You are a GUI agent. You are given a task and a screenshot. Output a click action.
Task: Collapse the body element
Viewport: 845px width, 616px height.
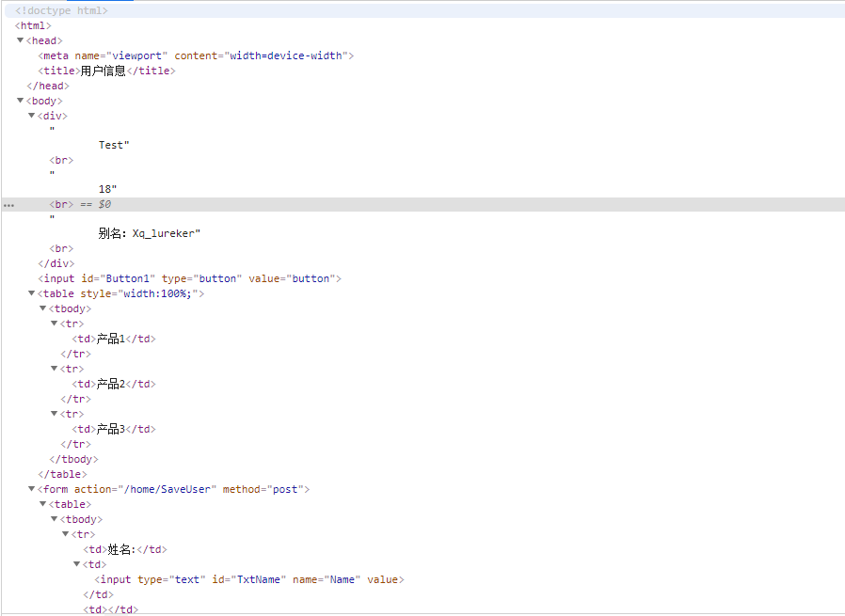coord(20,100)
